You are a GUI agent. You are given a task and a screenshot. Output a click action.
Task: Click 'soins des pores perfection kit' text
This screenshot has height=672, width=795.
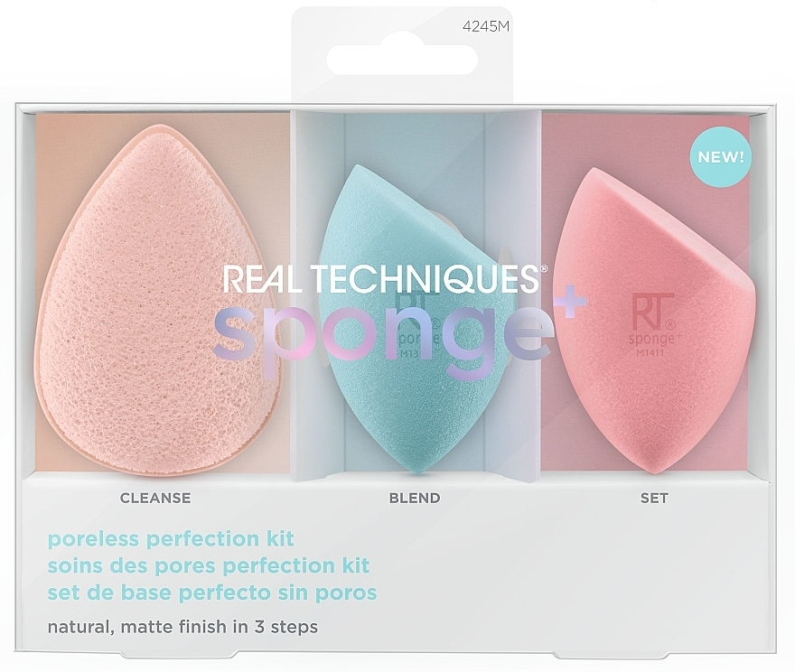tap(209, 565)
